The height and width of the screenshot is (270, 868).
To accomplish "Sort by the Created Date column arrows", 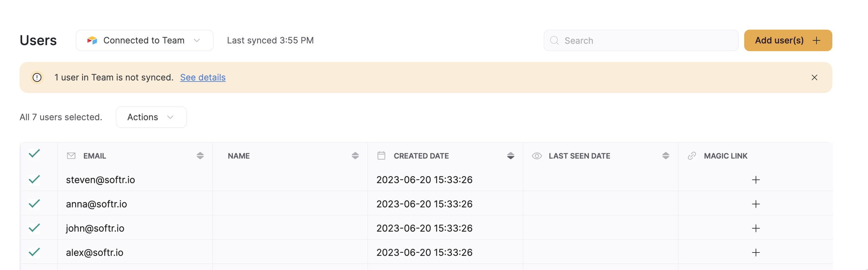I will pos(510,156).
